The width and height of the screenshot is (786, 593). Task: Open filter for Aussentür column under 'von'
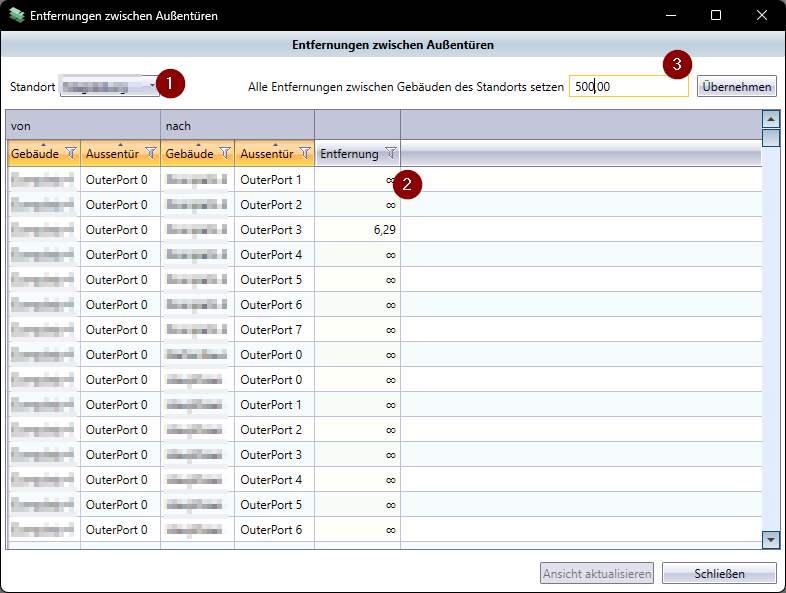click(x=151, y=154)
